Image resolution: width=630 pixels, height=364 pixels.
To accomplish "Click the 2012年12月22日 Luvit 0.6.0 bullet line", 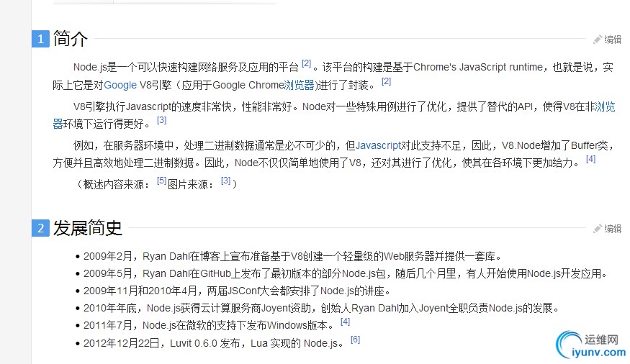I will (x=214, y=344).
